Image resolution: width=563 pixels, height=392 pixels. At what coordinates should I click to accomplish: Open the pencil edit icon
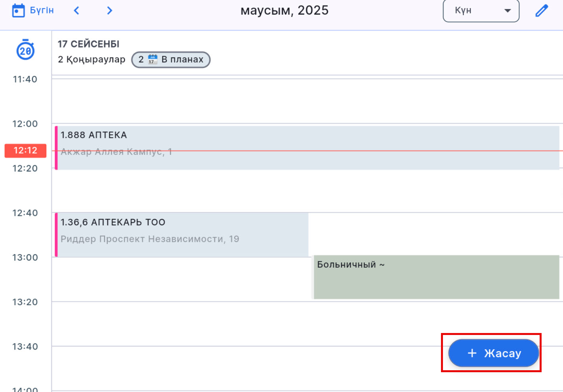pos(541,11)
